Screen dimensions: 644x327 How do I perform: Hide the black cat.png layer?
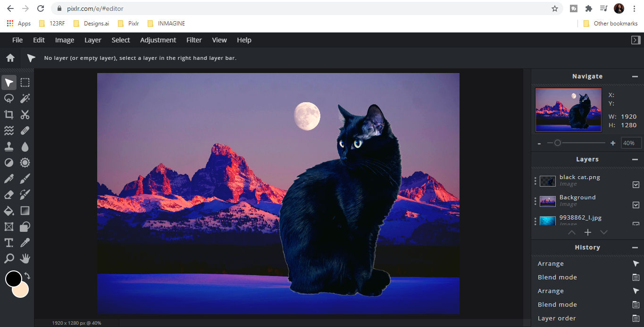(x=636, y=185)
